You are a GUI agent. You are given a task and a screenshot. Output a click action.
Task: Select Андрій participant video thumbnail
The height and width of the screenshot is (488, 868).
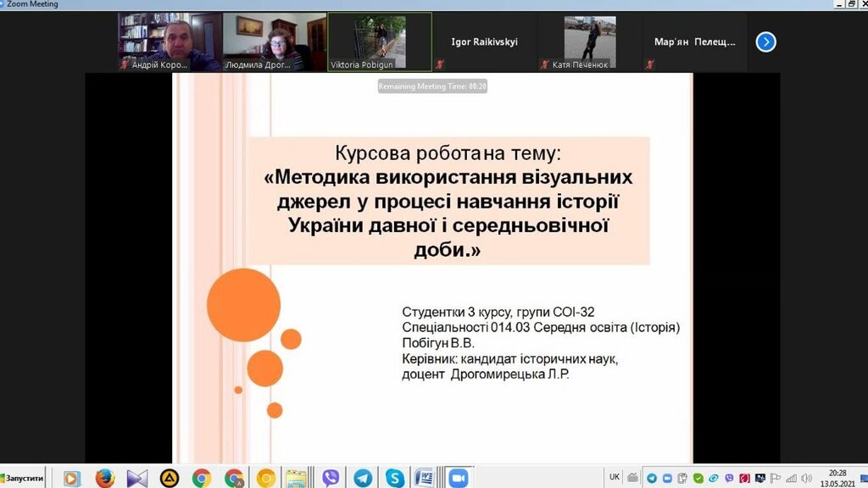tap(169, 42)
